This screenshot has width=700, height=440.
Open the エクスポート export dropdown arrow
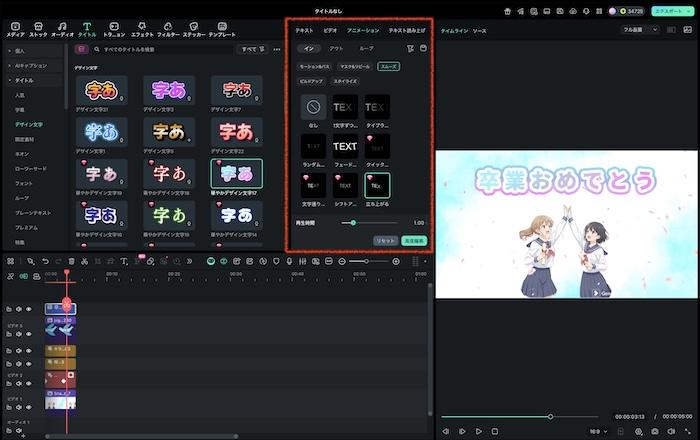click(x=689, y=11)
